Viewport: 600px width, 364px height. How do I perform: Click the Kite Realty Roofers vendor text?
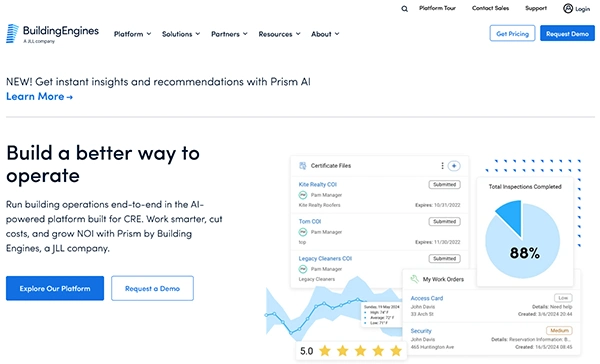[320, 205]
